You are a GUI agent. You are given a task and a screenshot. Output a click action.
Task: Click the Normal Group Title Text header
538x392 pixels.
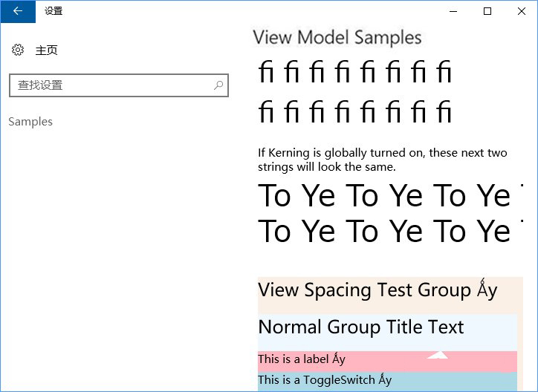click(x=361, y=327)
